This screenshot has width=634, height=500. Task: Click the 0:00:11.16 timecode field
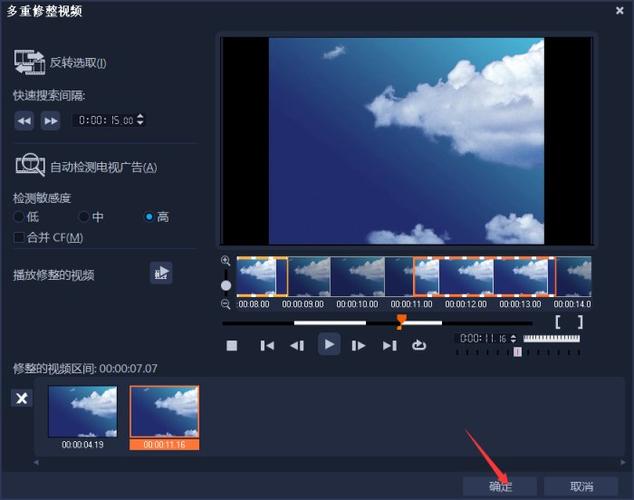tap(483, 338)
